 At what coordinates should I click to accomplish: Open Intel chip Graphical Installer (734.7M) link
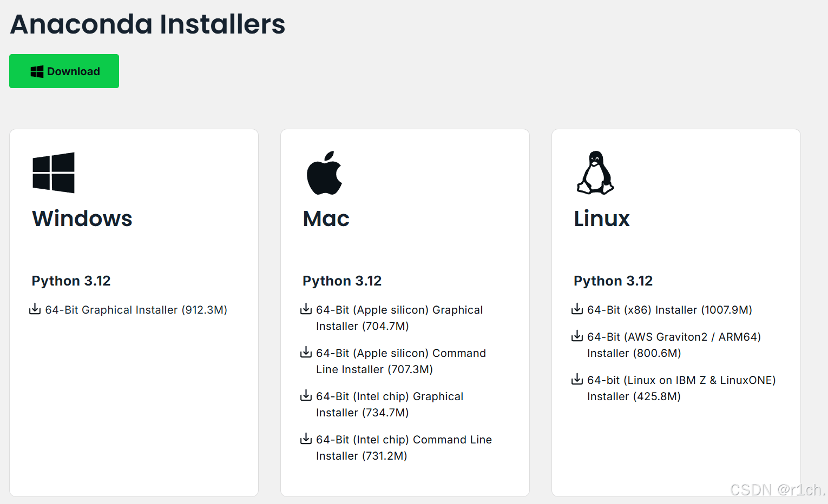point(390,404)
